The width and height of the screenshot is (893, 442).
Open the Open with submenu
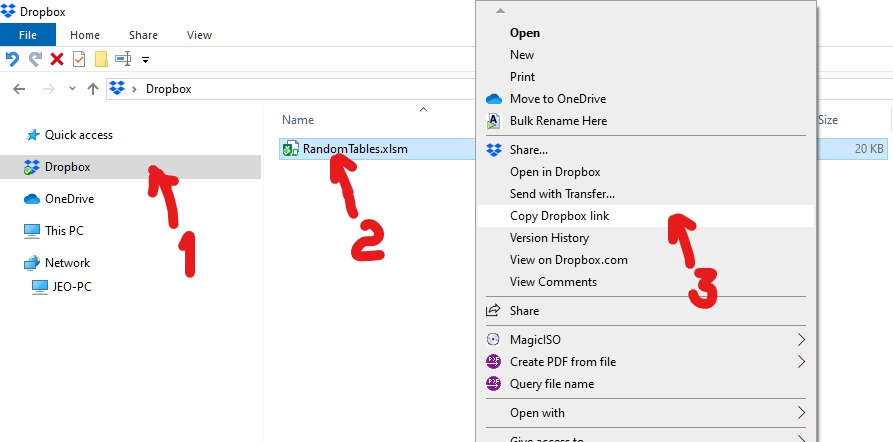pos(646,413)
